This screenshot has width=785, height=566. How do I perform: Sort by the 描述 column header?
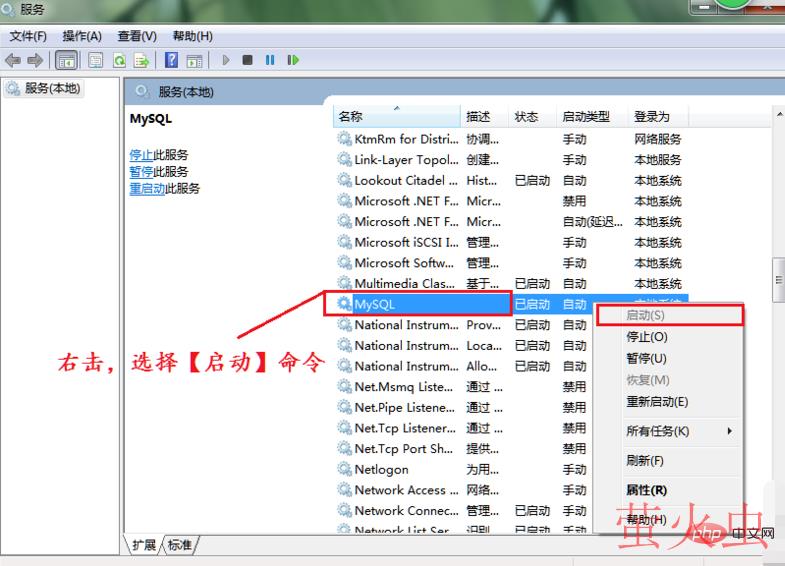pos(484,117)
